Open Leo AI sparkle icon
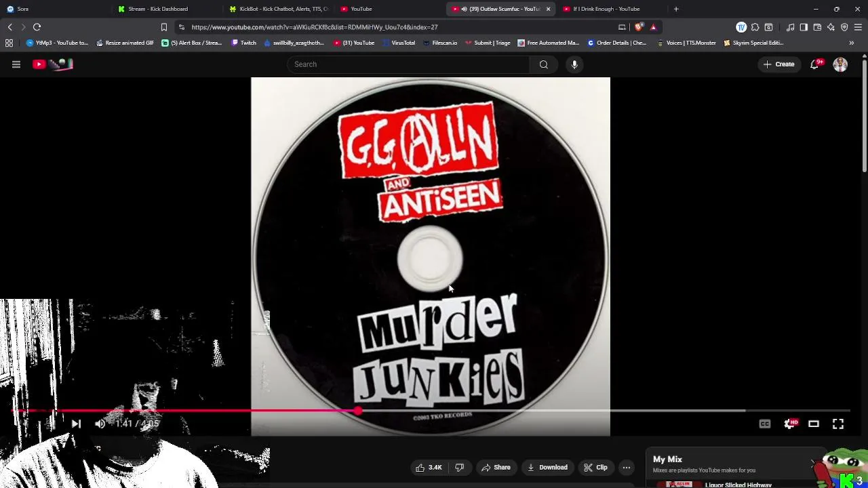The image size is (868, 488). click(x=831, y=27)
